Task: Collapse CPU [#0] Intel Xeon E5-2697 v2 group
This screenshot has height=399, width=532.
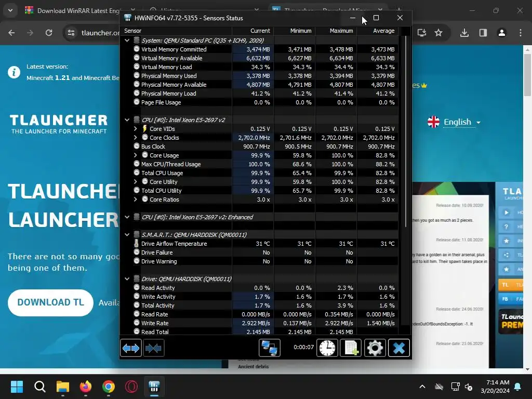Action: (127, 120)
